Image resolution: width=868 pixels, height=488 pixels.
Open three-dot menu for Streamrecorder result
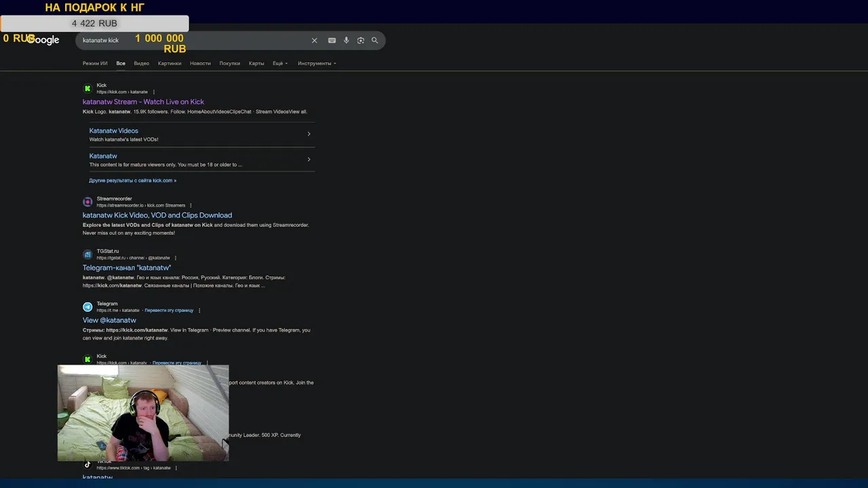191,205
